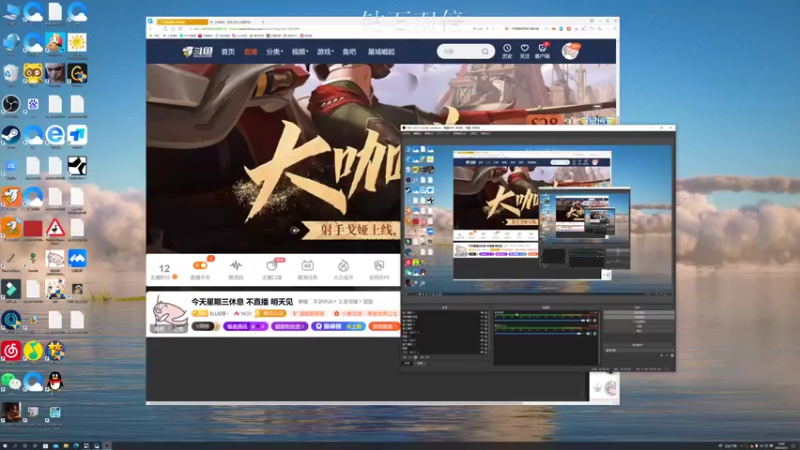
Task: Open the 主播口袋 icon
Action: pos(271,266)
